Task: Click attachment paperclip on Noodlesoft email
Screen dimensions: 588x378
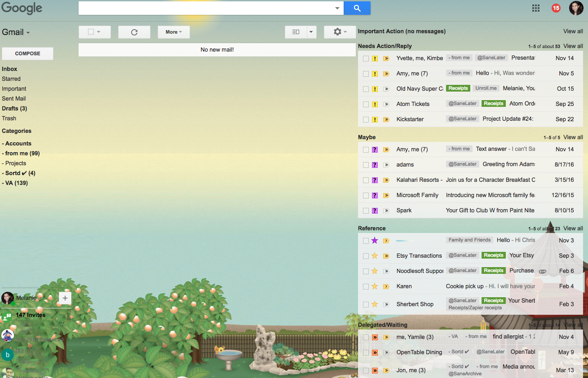Action: point(543,271)
